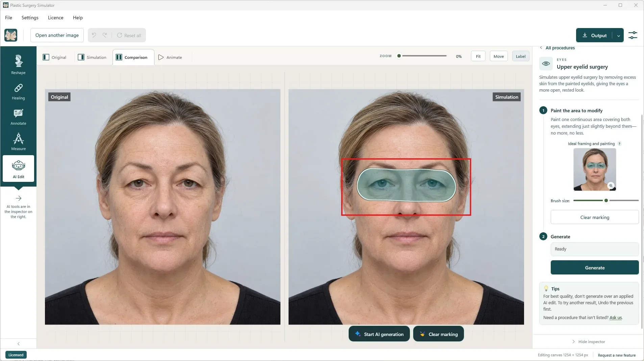Viewport: 644px width, 361px height.
Task: Click the ideal framing example thumbnail
Action: click(x=595, y=169)
